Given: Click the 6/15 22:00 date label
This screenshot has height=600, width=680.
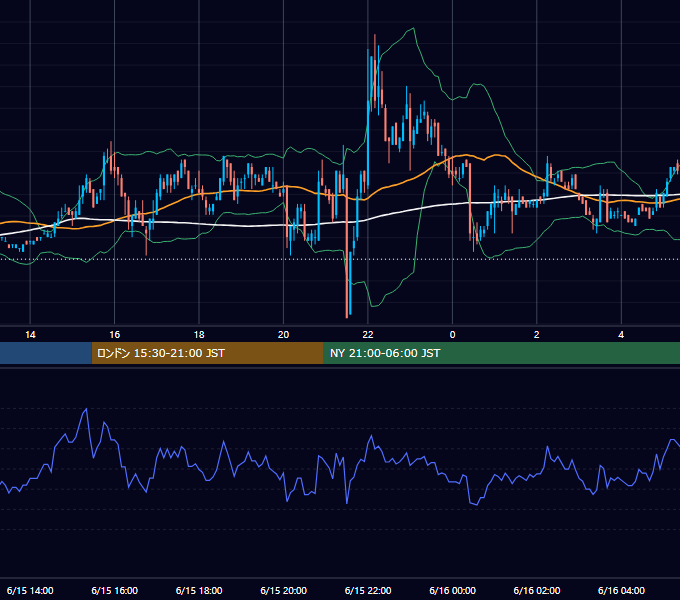Looking at the screenshot, I should pyautogui.click(x=368, y=590).
